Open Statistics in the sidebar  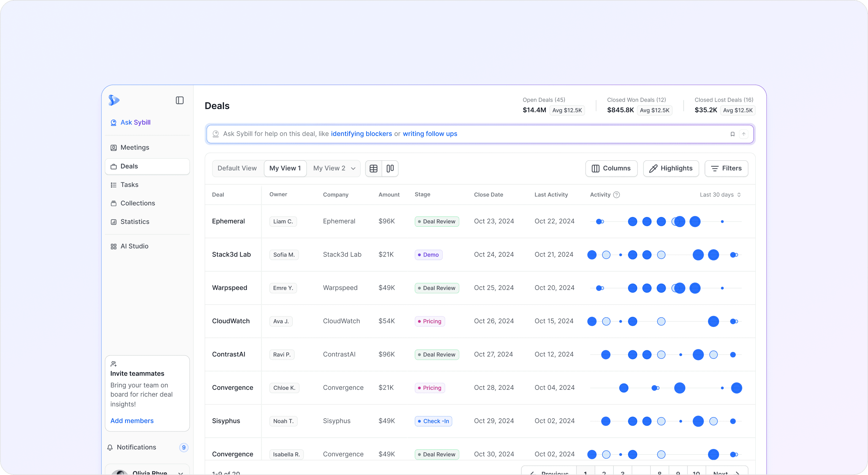click(x=135, y=222)
